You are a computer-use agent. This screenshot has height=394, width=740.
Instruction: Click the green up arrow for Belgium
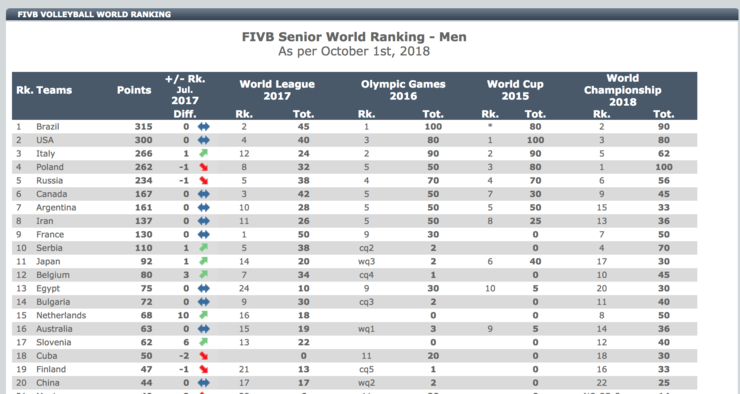coord(203,275)
